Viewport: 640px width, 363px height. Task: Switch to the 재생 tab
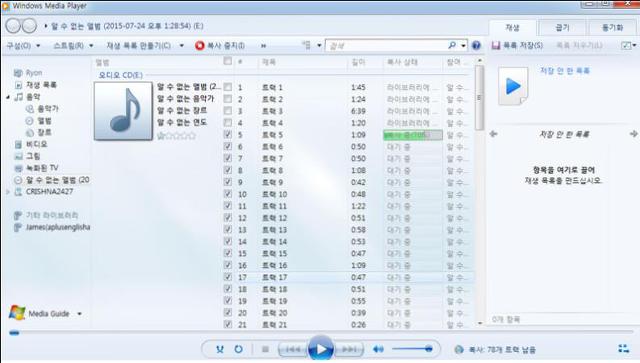click(x=512, y=27)
